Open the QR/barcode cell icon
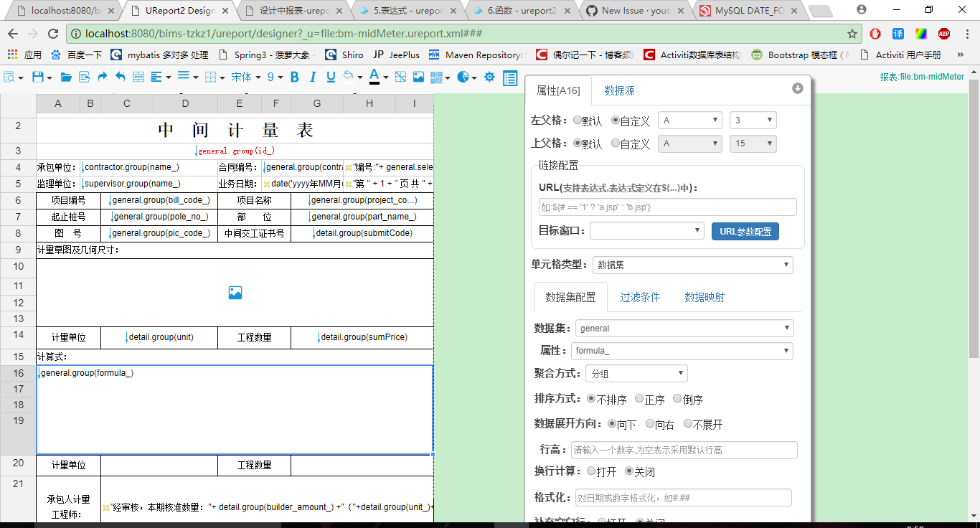Screen dimensions: 980x528 pyautogui.click(x=437, y=77)
